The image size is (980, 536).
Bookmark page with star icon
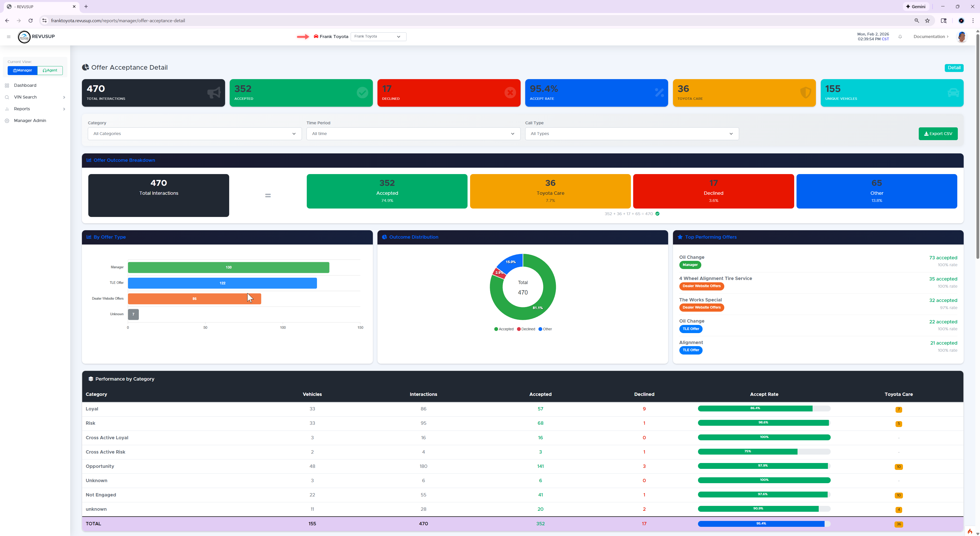coord(927,20)
